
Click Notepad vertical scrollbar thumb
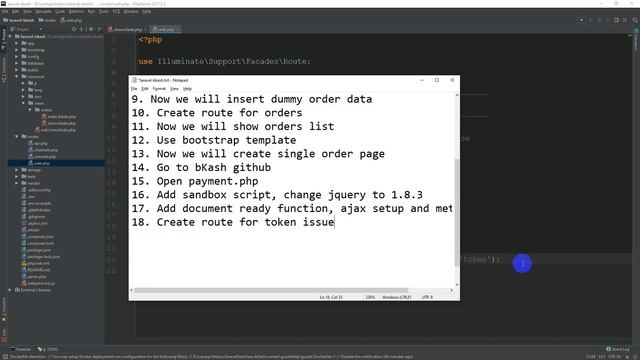457,212
